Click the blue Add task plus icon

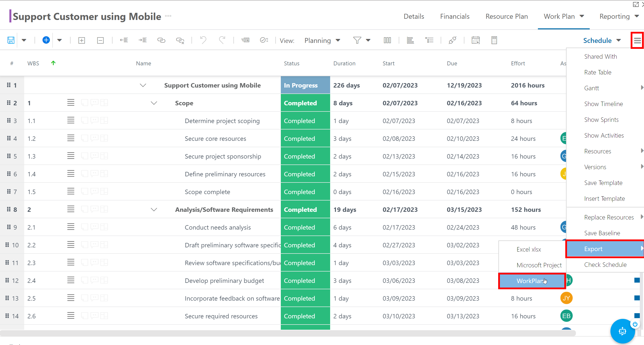pyautogui.click(x=46, y=40)
